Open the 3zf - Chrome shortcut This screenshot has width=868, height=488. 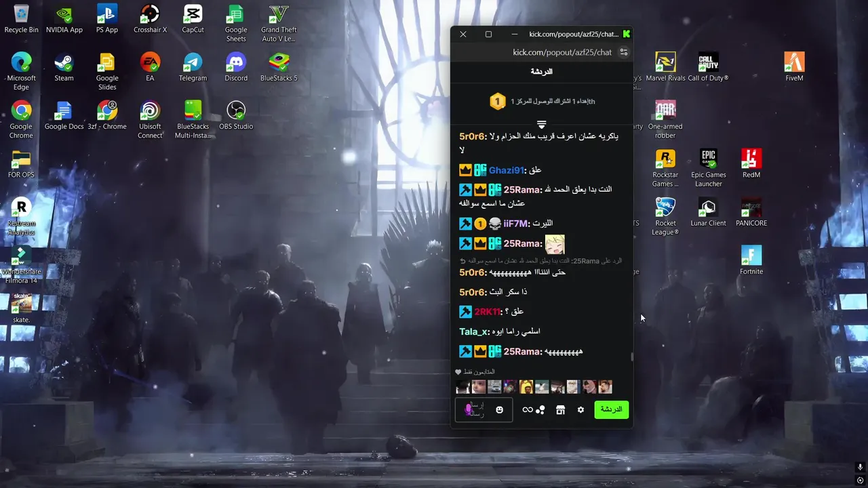click(x=107, y=115)
